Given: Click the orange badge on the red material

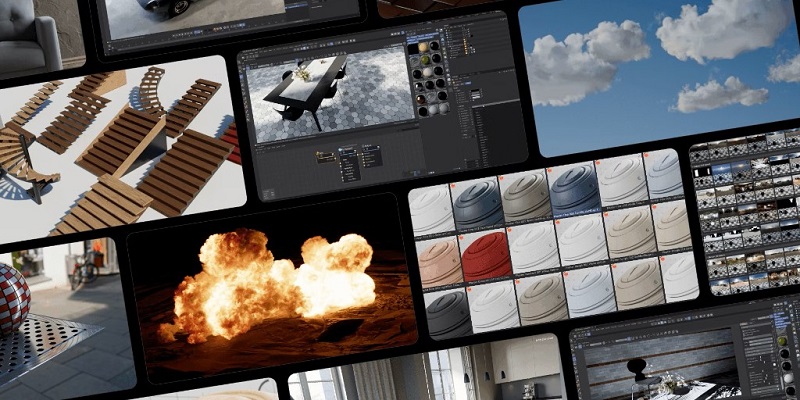Looking at the screenshot, I should coord(463,239).
